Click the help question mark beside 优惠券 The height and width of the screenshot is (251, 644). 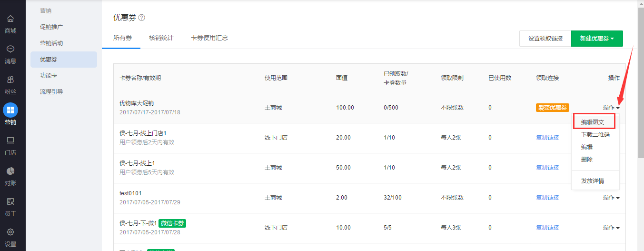(141, 18)
